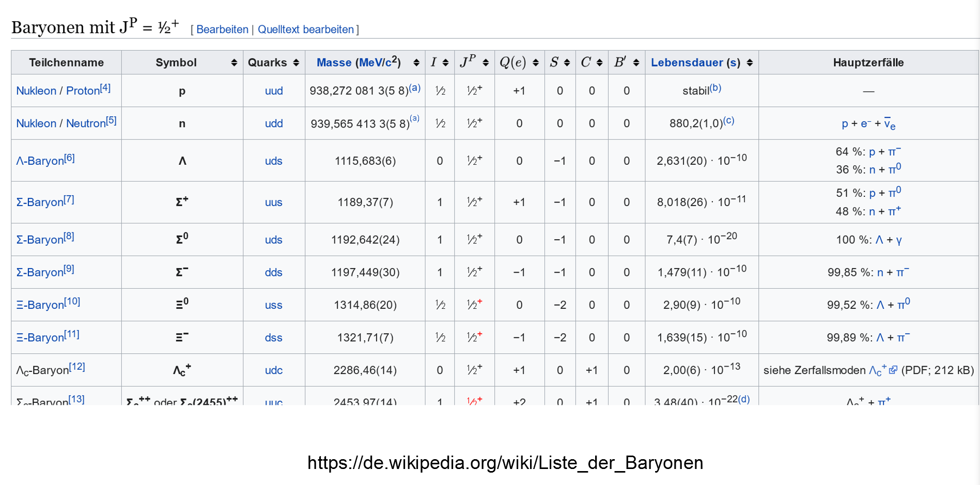Click uss quark link
Image resolution: width=980 pixels, height=485 pixels.
274,305
